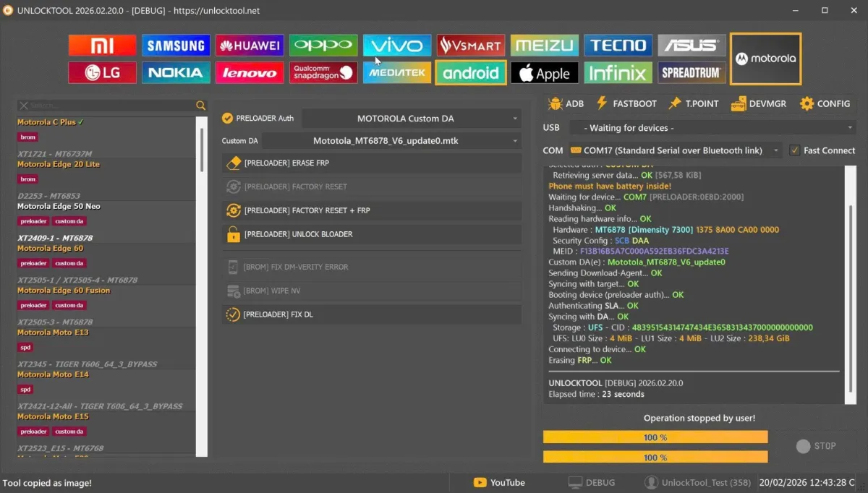Run PRELOADER FIX DL
The width and height of the screenshot is (868, 493).
pos(372,314)
